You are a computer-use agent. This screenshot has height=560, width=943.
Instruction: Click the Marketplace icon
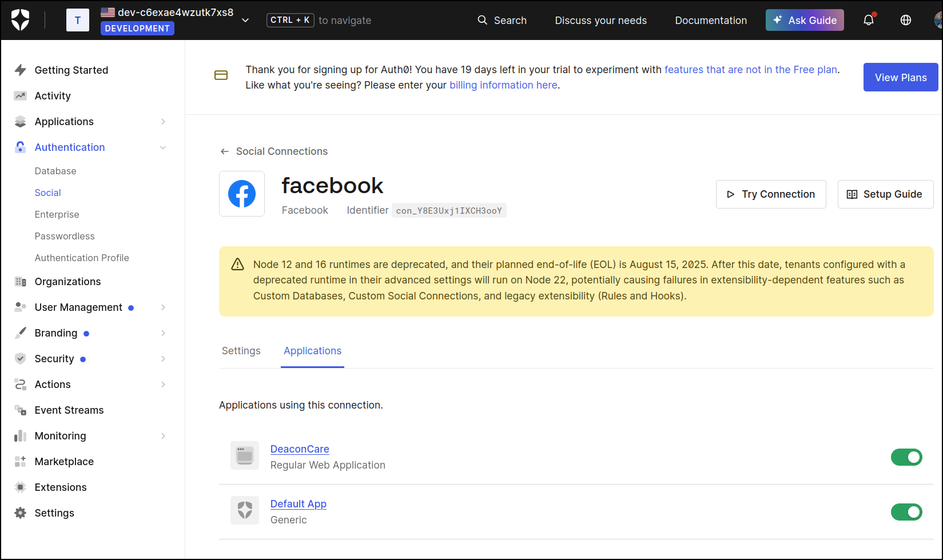tap(21, 461)
